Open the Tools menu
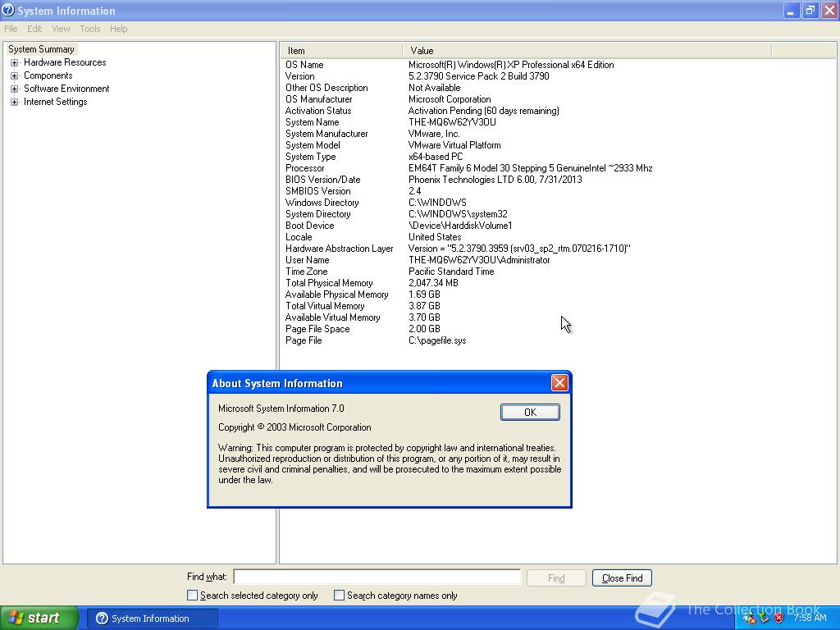 pyautogui.click(x=90, y=29)
